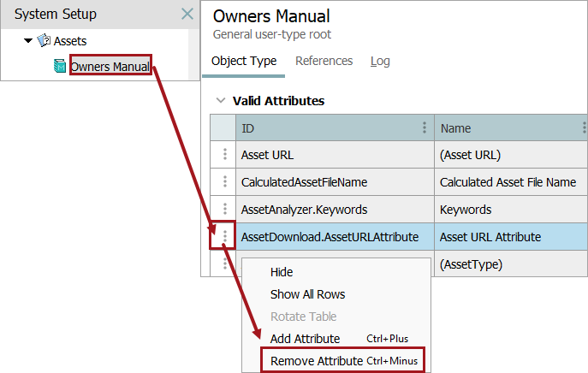The height and width of the screenshot is (373, 588).
Task: Collapse the Assets tree node
Action: coord(29,40)
